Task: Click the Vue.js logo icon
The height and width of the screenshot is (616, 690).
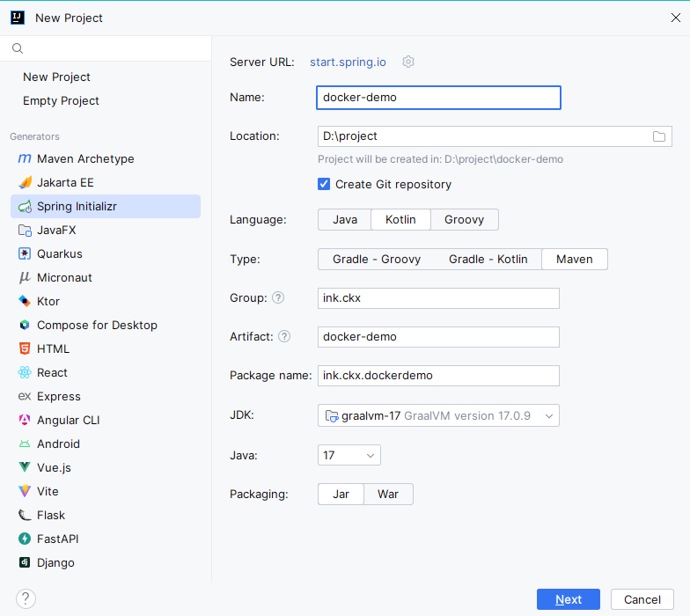Action: pos(25,467)
